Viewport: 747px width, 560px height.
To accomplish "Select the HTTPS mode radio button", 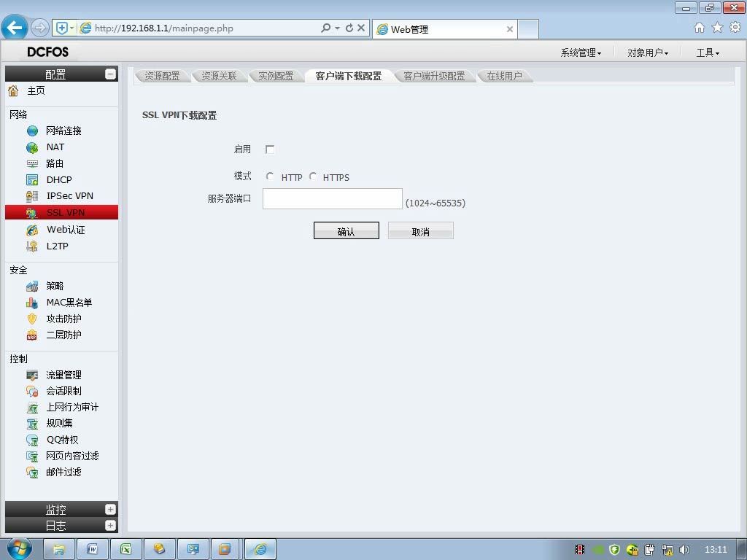I will coord(312,176).
